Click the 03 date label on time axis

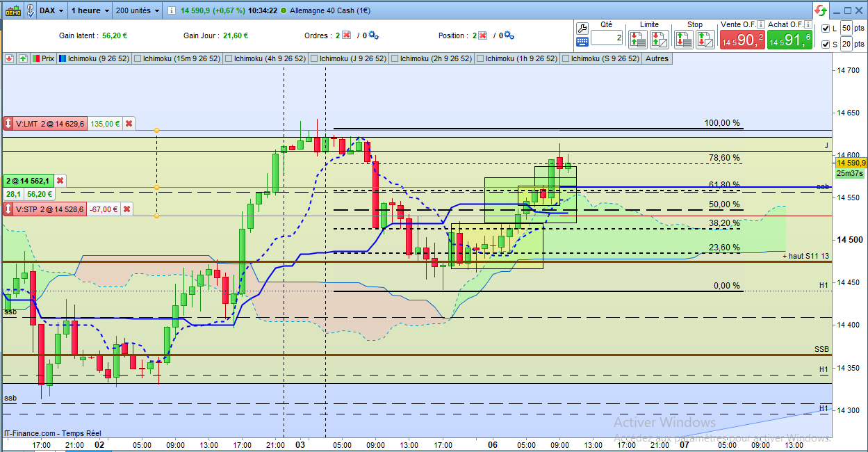tap(300, 444)
